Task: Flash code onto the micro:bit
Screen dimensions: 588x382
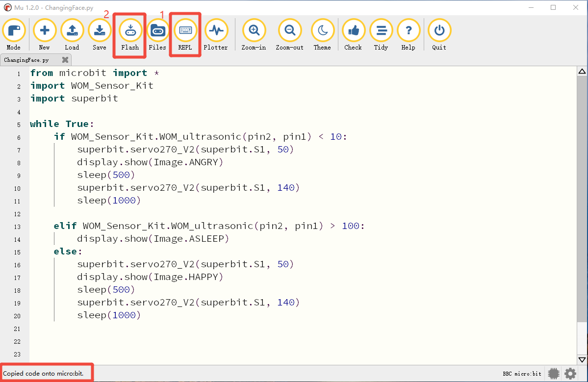Action: click(x=130, y=34)
